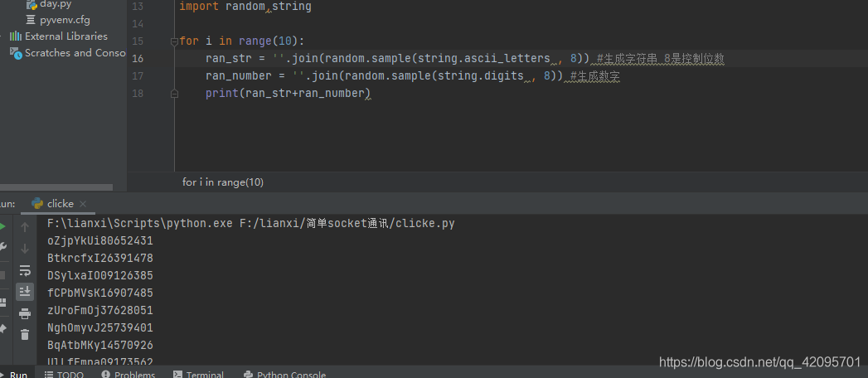Toggle Scroll to End in Run console

[x=25, y=291]
